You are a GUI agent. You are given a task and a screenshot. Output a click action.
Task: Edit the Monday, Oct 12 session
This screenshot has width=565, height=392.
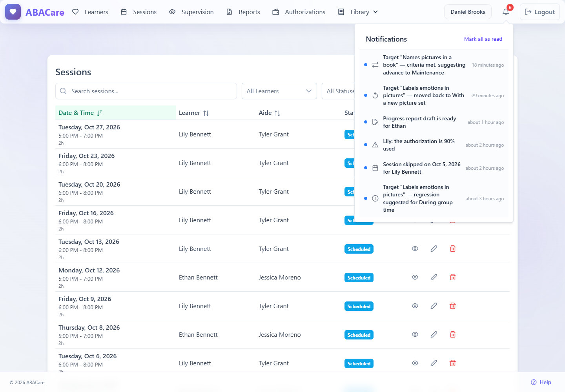coord(434,277)
